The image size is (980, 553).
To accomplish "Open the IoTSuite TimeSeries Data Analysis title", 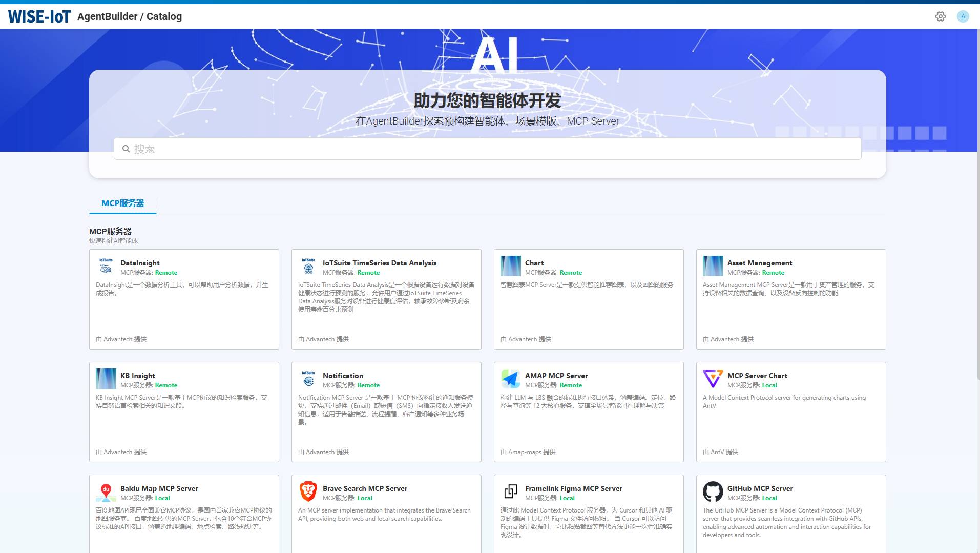I will coord(379,263).
